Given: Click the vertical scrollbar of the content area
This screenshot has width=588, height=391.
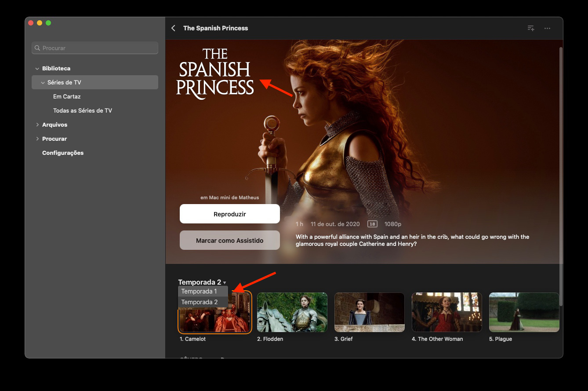Looking at the screenshot, I should click(561, 176).
